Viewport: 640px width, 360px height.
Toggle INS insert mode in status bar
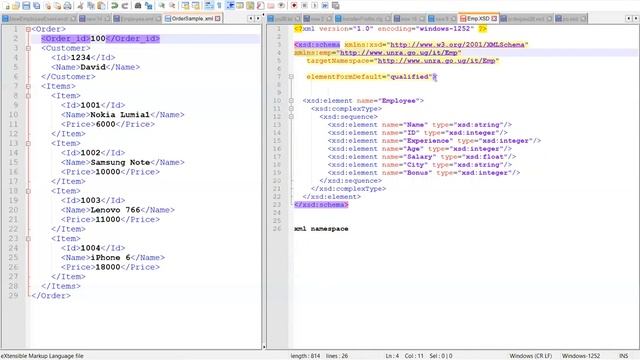click(x=623, y=356)
